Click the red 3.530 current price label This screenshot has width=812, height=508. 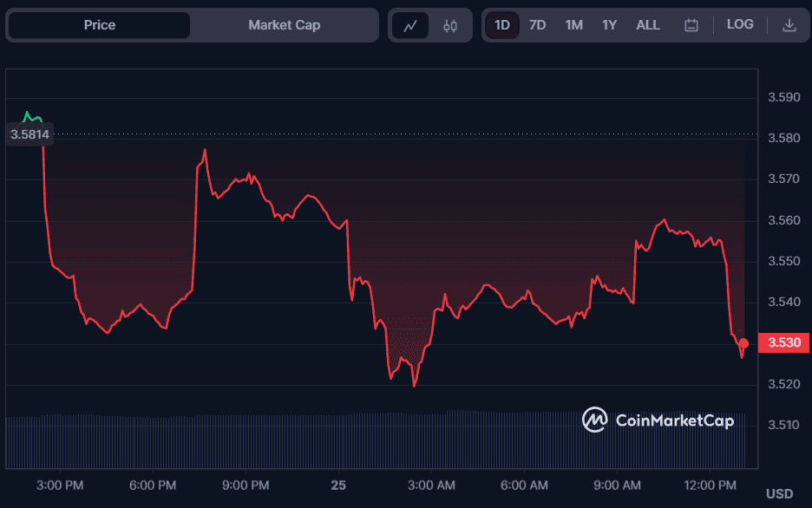click(x=783, y=343)
